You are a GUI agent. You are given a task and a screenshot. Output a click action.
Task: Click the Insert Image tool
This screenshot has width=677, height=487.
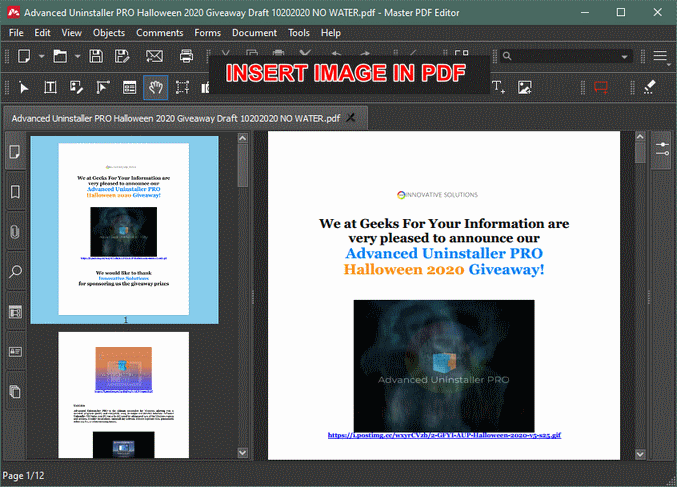click(x=525, y=87)
